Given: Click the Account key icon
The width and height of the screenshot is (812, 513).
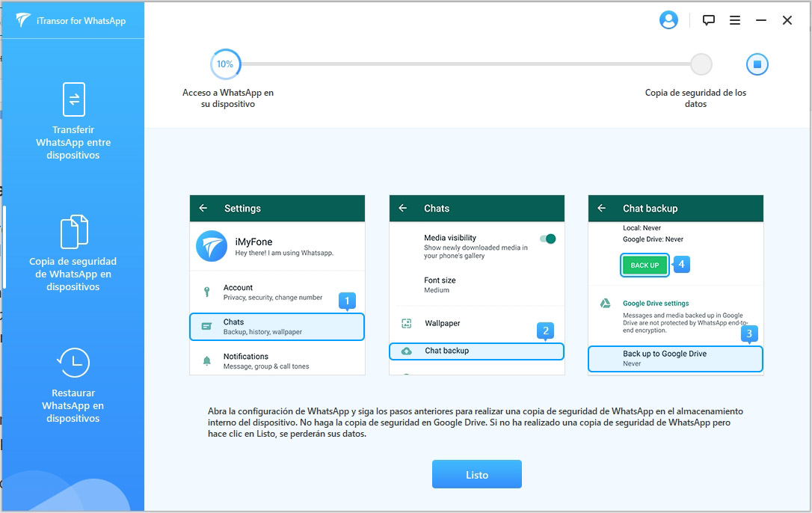Looking at the screenshot, I should pyautogui.click(x=206, y=292).
